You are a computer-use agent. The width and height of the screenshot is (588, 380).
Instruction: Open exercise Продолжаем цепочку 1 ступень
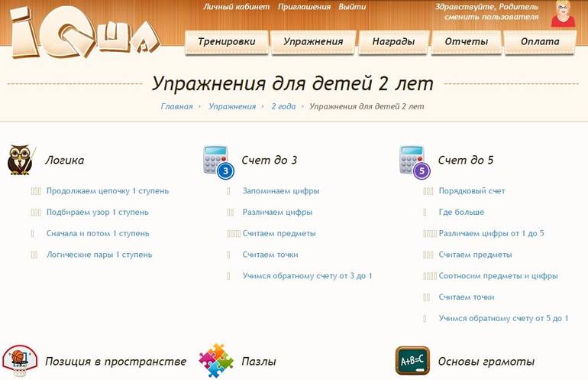point(107,191)
